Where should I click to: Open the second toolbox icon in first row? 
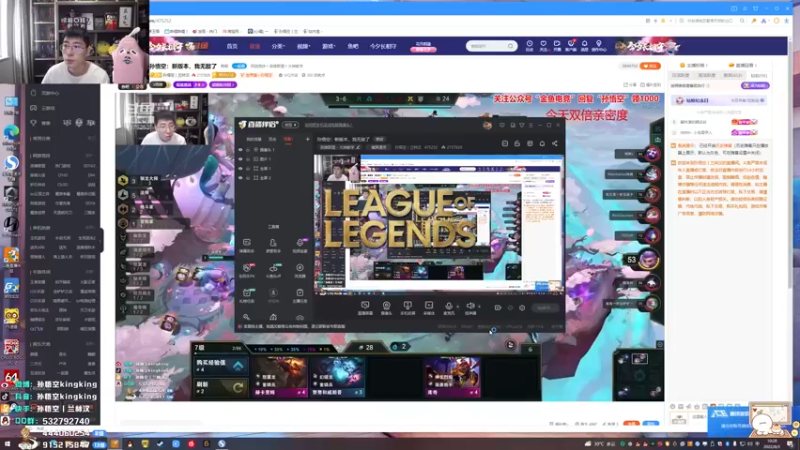[x=273, y=245]
